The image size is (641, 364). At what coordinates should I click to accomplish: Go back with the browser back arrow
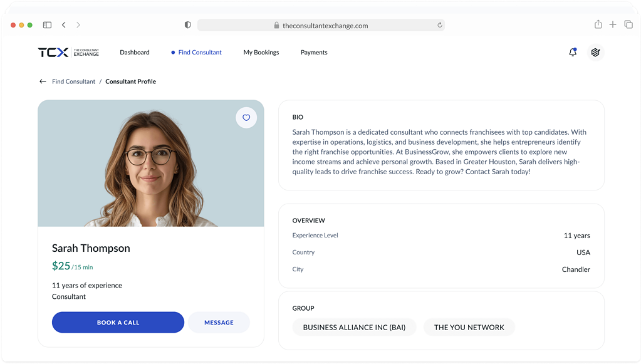pyautogui.click(x=64, y=25)
